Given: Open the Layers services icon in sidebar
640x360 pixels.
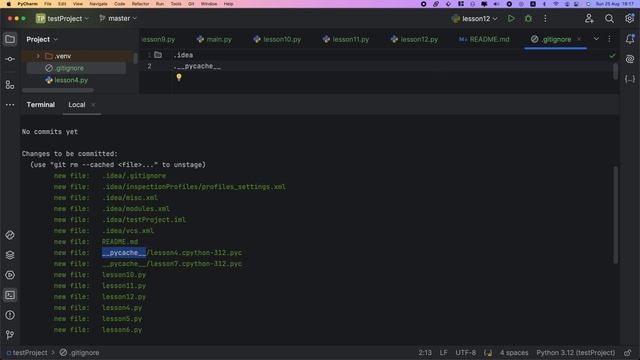Looking at the screenshot, I should pos(10,255).
